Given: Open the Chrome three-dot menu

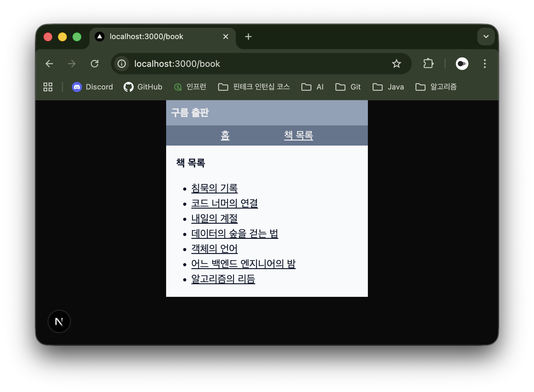Looking at the screenshot, I should pyautogui.click(x=485, y=64).
